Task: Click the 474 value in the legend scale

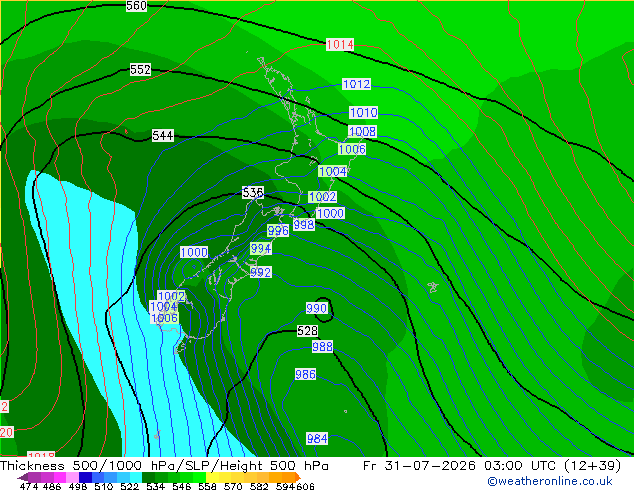Action: [x=29, y=486]
